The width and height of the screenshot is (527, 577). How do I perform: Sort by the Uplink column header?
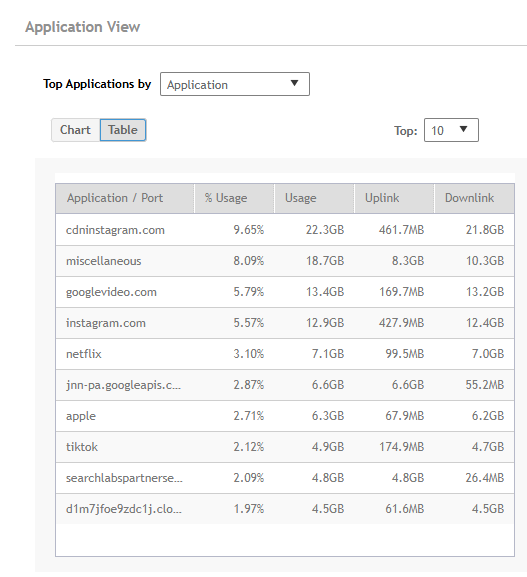[394, 198]
